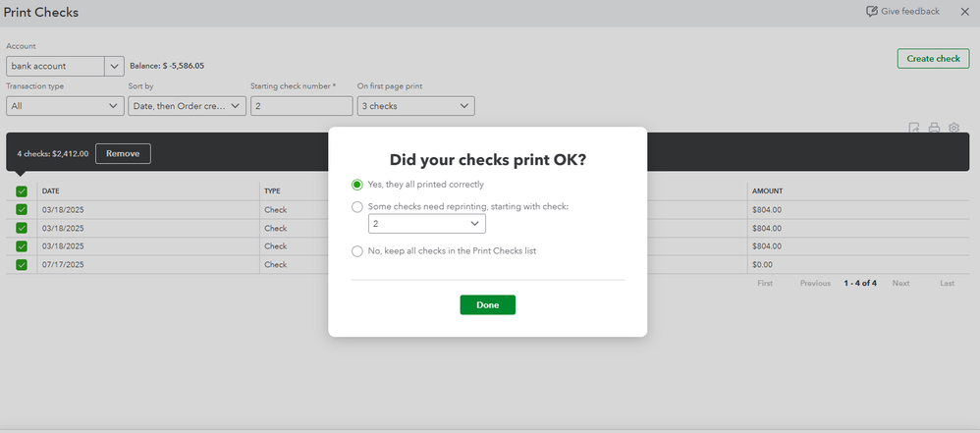Uncheck the 07/17/2025 check row

(x=22, y=265)
